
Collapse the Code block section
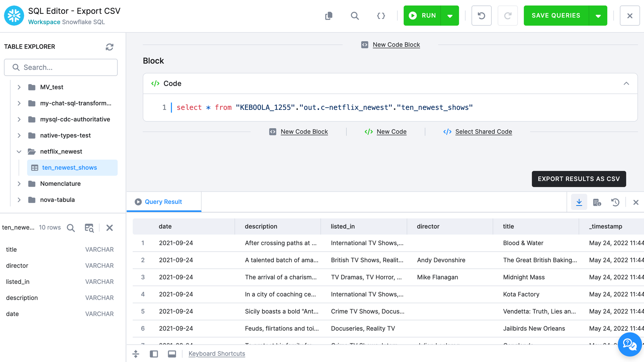(x=626, y=83)
